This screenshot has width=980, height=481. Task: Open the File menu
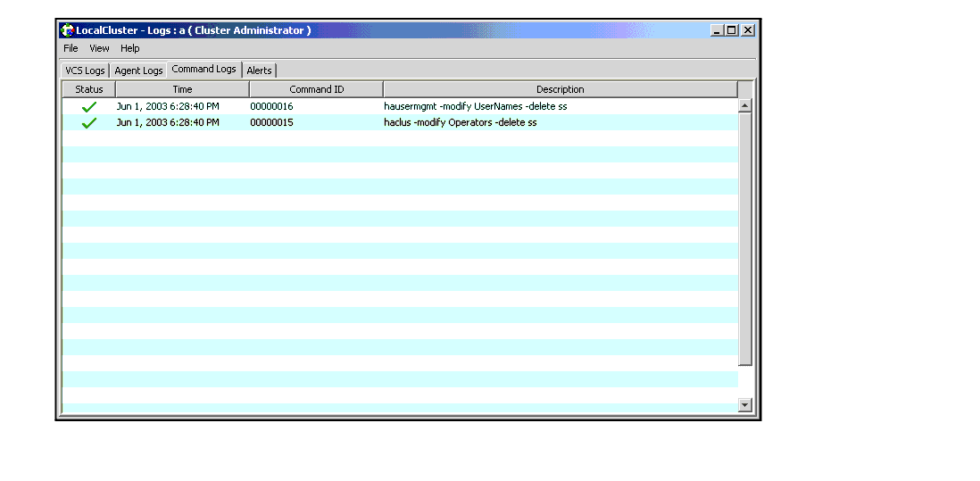pyautogui.click(x=71, y=48)
